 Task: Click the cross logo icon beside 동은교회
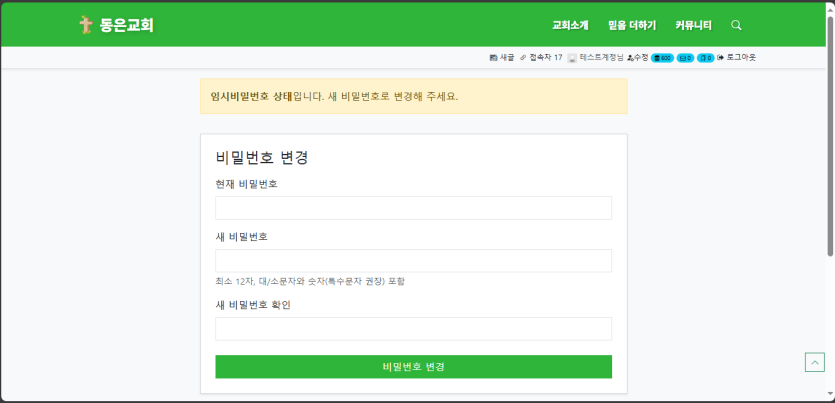pyautogui.click(x=85, y=25)
